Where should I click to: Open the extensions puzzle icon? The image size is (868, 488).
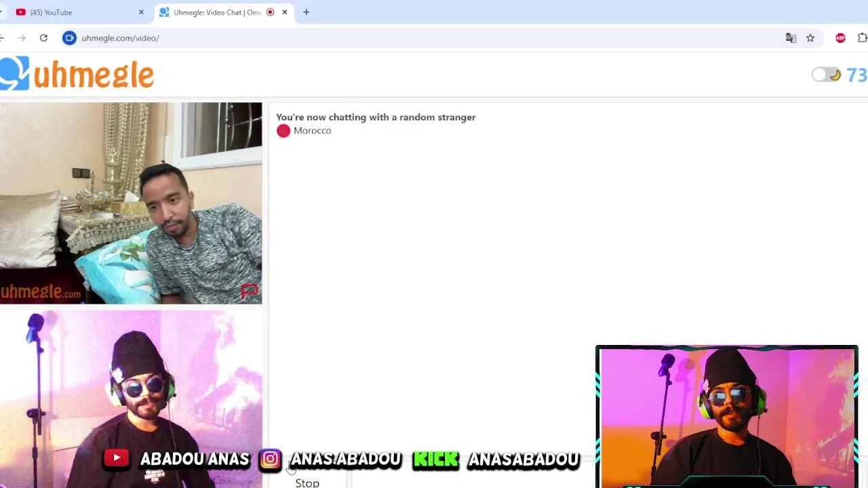(863, 38)
